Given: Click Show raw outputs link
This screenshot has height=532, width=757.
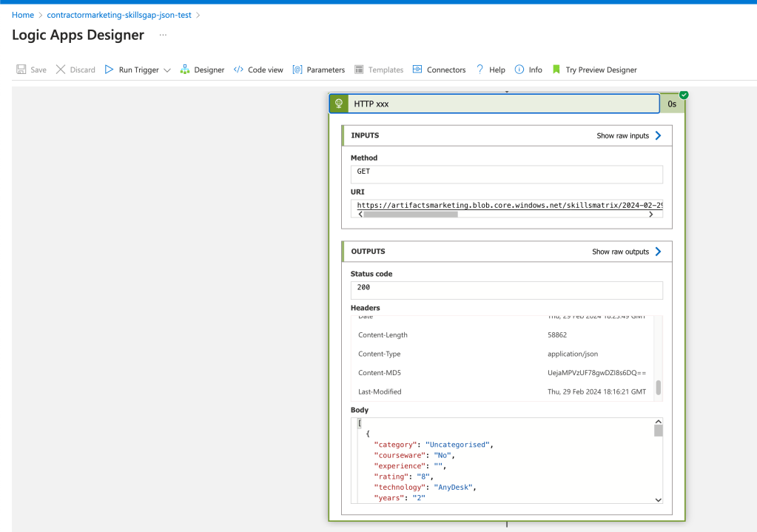Looking at the screenshot, I should tap(620, 252).
